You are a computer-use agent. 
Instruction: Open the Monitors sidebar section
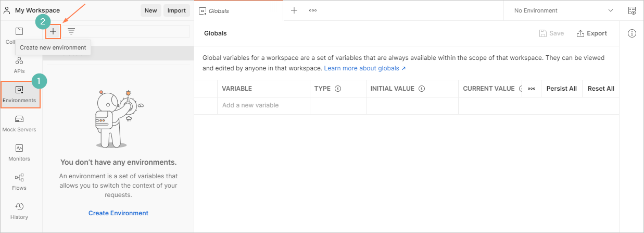coord(19,153)
